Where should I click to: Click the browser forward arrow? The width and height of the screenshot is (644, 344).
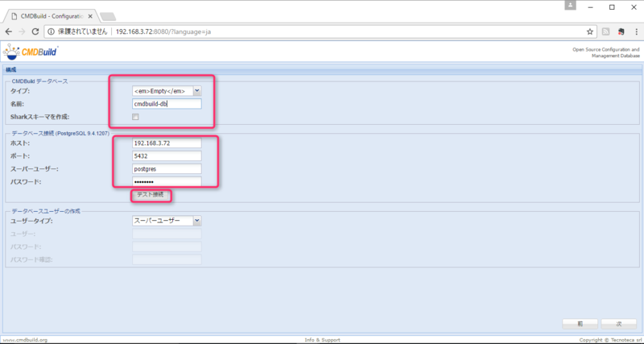(22, 31)
